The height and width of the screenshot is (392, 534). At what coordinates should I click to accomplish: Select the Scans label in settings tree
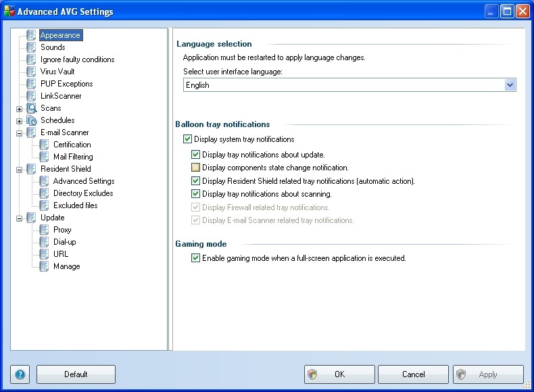click(x=51, y=108)
